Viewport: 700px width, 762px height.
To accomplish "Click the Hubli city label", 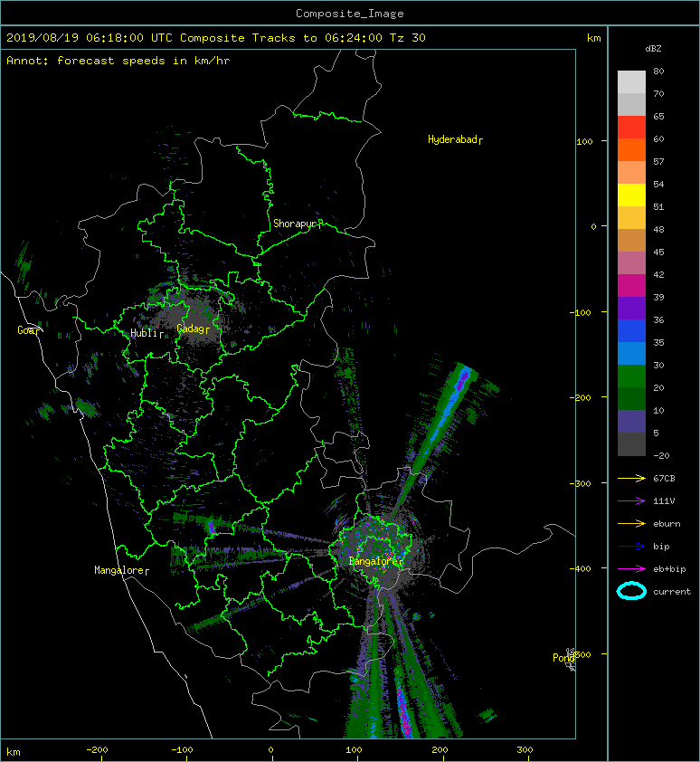I will [147, 333].
